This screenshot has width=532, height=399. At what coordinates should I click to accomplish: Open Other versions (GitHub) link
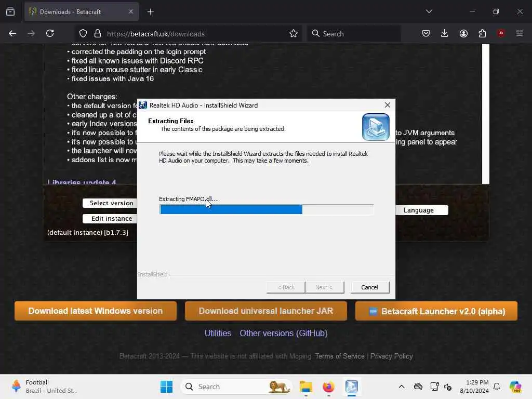tap(284, 333)
